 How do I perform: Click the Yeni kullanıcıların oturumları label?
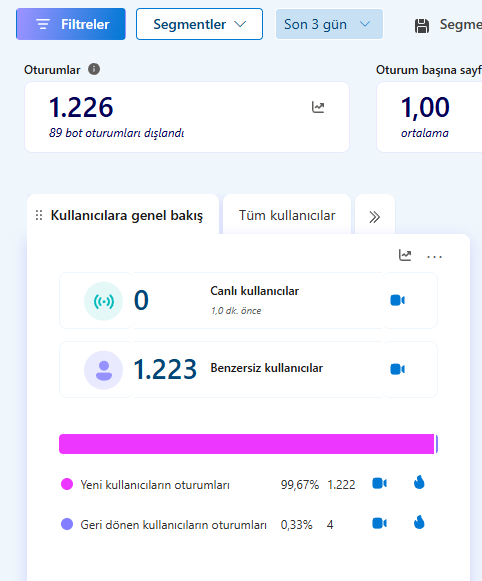tap(155, 485)
